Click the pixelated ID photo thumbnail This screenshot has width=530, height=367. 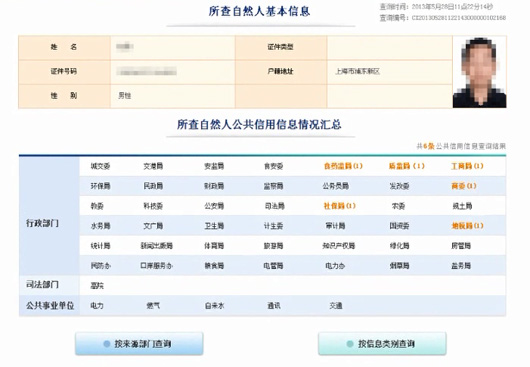point(479,72)
